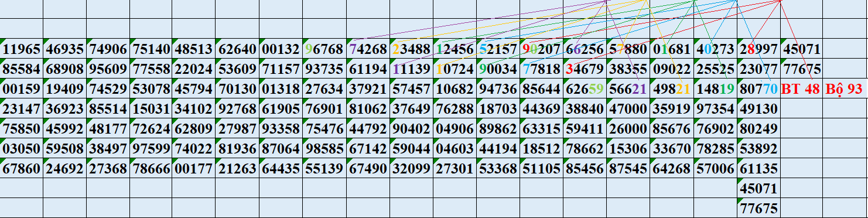Click the cell containing 52157

(498, 49)
